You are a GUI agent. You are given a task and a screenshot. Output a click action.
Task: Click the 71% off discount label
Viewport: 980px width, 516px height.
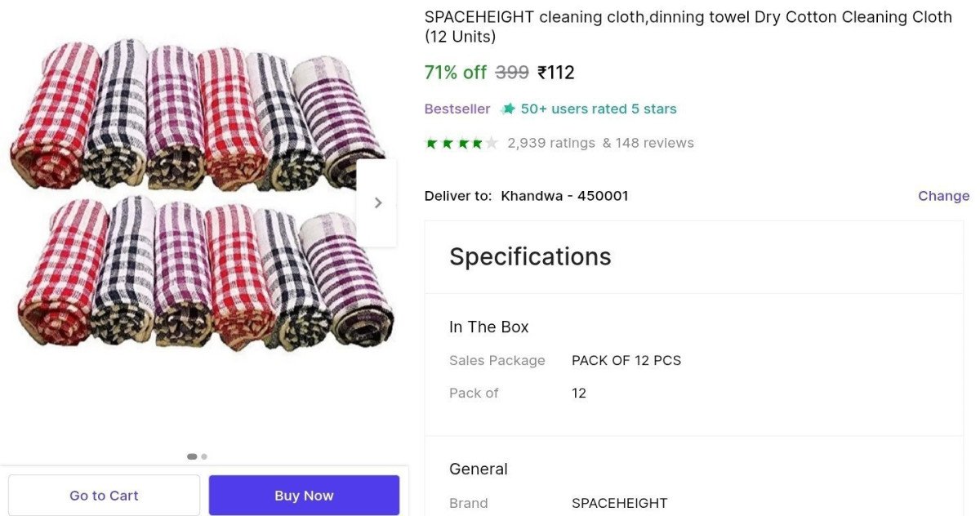pos(455,73)
